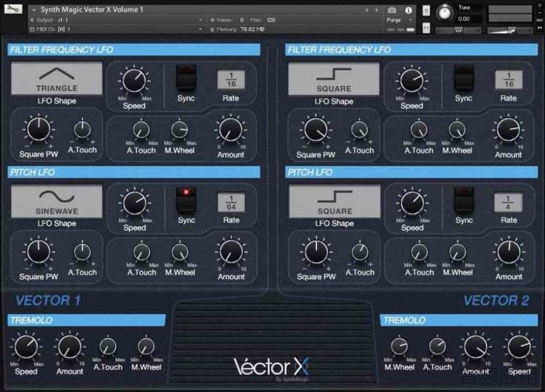Click Amount knob in Vector 1 Pitch LFO

tap(231, 252)
